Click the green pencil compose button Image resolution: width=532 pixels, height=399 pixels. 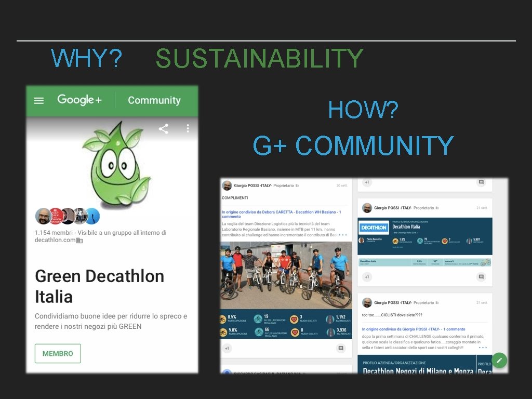pyautogui.click(x=499, y=361)
